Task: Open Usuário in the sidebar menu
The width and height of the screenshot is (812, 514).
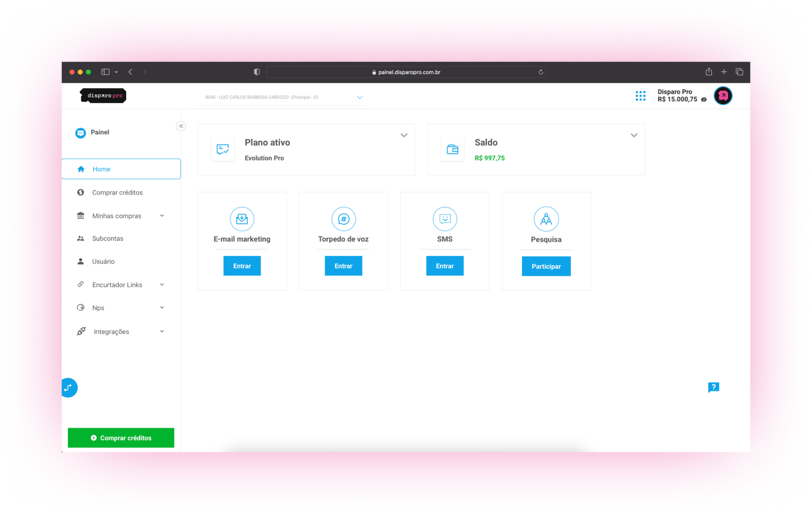Action: [x=103, y=262]
